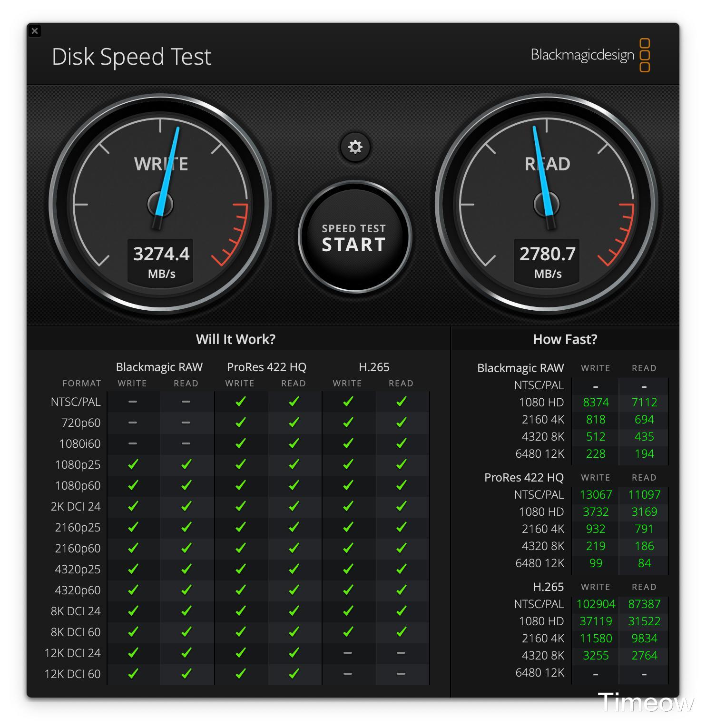Select the 3274.4 MB/s write speed readout
The height and width of the screenshot is (728, 706).
pyautogui.click(x=161, y=261)
